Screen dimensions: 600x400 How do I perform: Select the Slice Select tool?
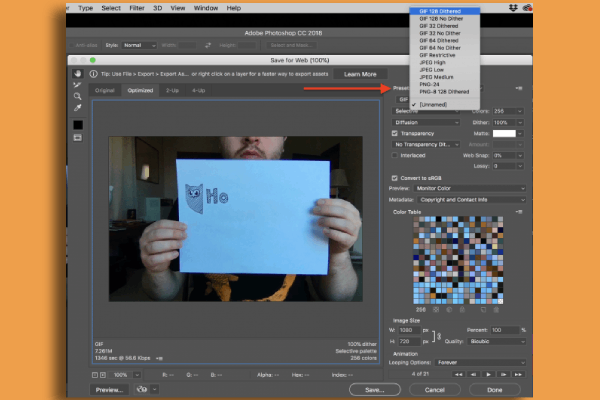click(x=78, y=85)
